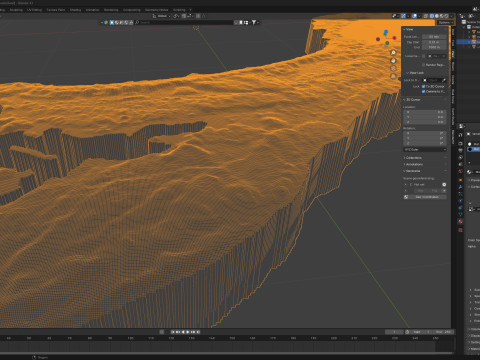Uncheck Lock To 3D Cursor
This screenshot has height=360, width=480.
[x=423, y=87]
